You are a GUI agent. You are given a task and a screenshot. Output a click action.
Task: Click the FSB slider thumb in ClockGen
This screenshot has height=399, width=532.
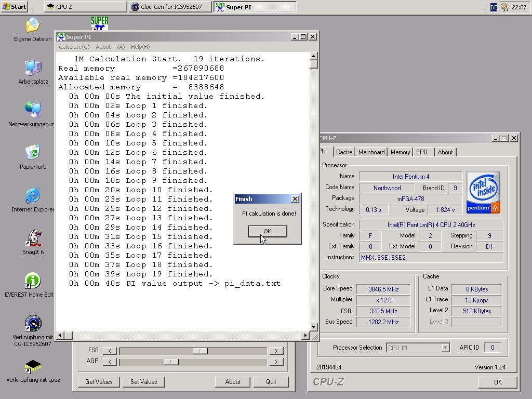click(x=200, y=351)
